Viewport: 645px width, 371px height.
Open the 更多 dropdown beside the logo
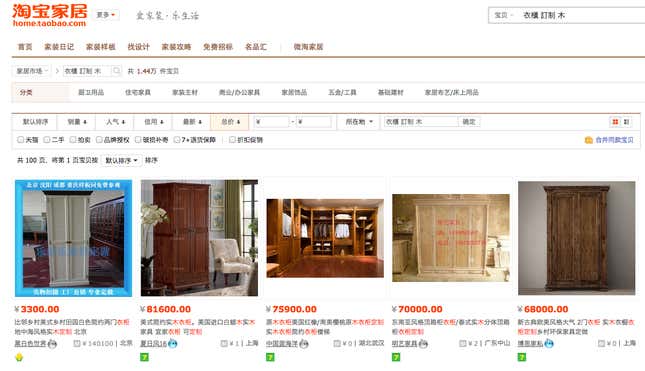click(x=106, y=15)
